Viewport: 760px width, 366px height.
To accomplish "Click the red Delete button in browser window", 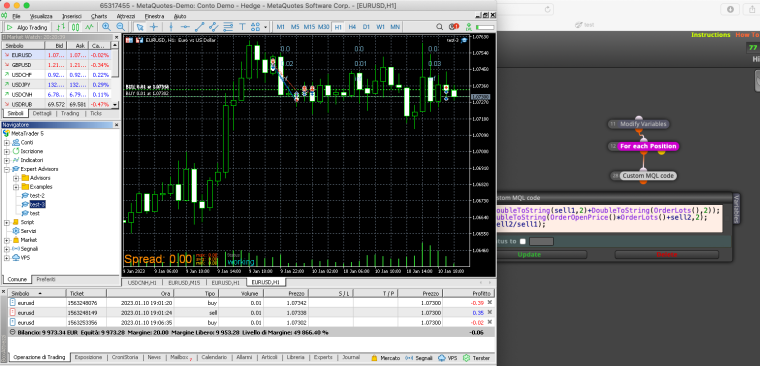I will click(667, 255).
